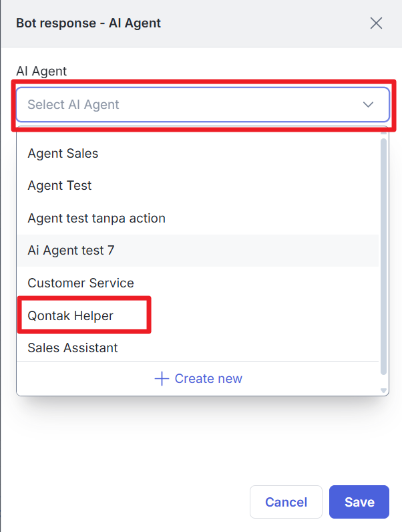Image resolution: width=402 pixels, height=532 pixels.
Task: Click the Create new link
Action: [x=208, y=379]
